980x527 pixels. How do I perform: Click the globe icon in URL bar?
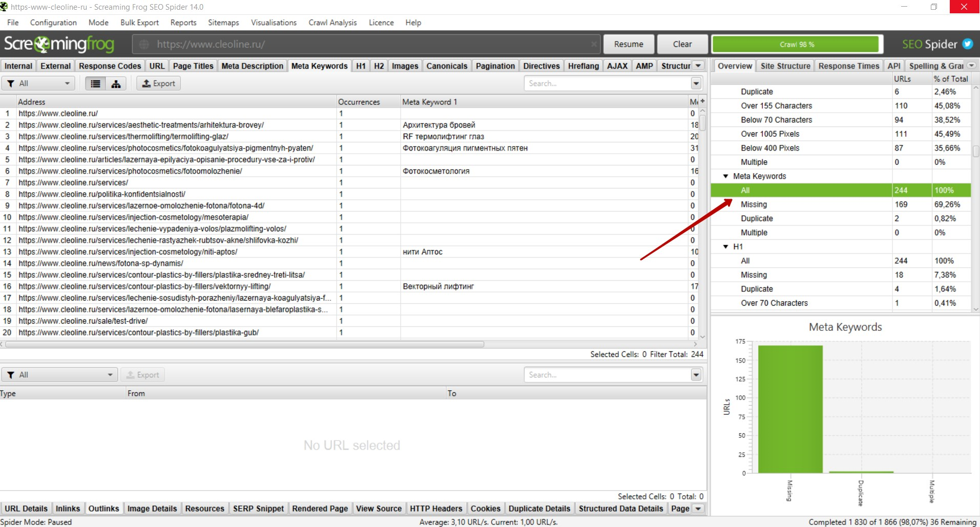click(144, 45)
